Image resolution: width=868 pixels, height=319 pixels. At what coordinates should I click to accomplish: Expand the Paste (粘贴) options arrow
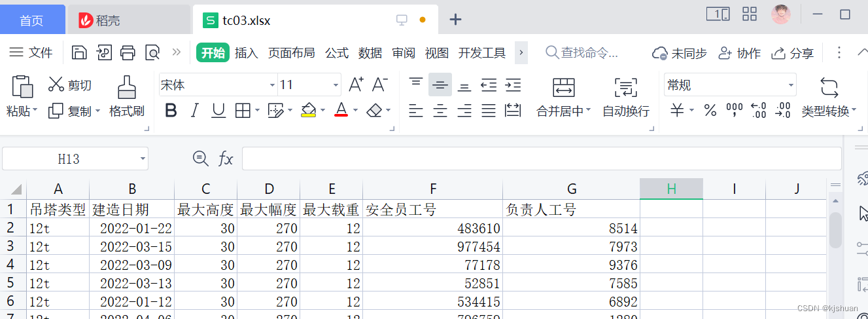tap(35, 111)
